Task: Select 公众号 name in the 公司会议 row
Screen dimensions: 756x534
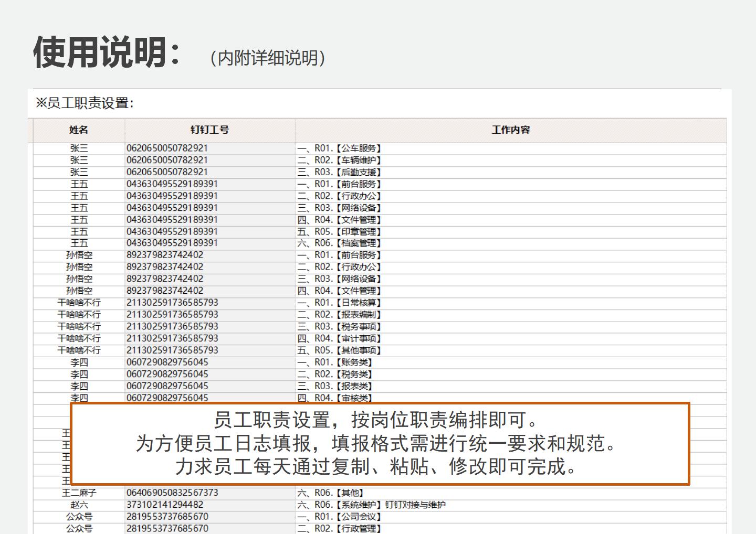Action: pyautogui.click(x=79, y=517)
